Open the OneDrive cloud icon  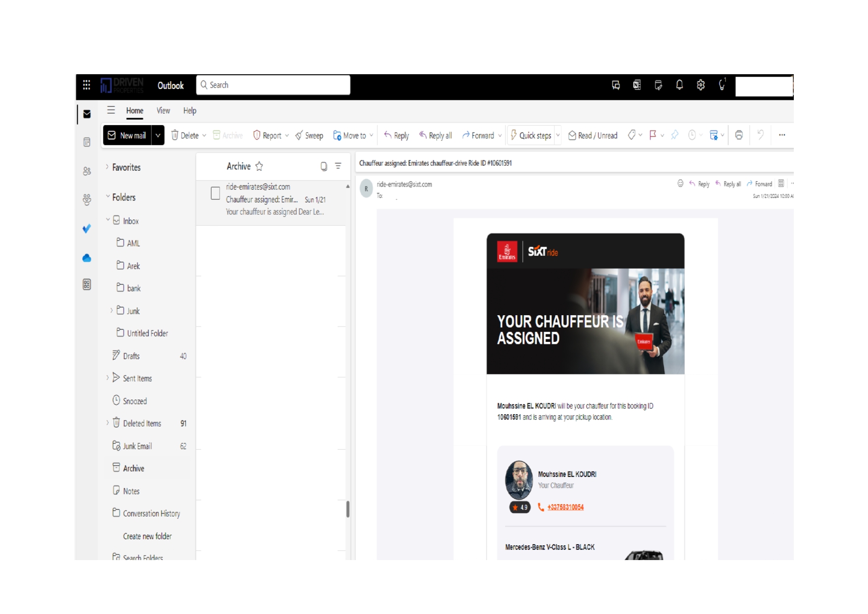point(87,258)
